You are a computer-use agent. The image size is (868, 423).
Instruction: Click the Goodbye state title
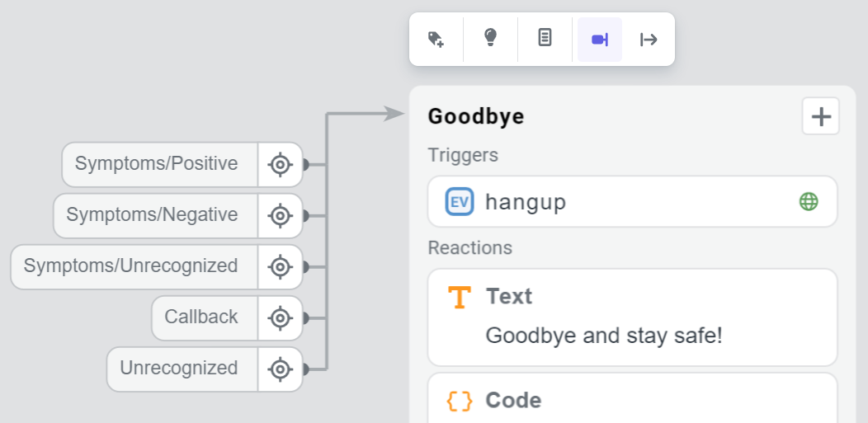click(476, 117)
